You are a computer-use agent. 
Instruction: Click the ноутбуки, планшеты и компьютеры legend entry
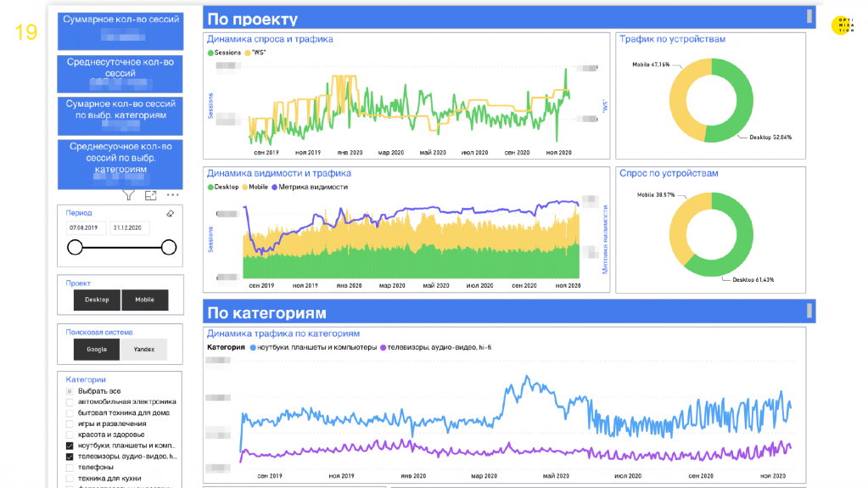313,347
